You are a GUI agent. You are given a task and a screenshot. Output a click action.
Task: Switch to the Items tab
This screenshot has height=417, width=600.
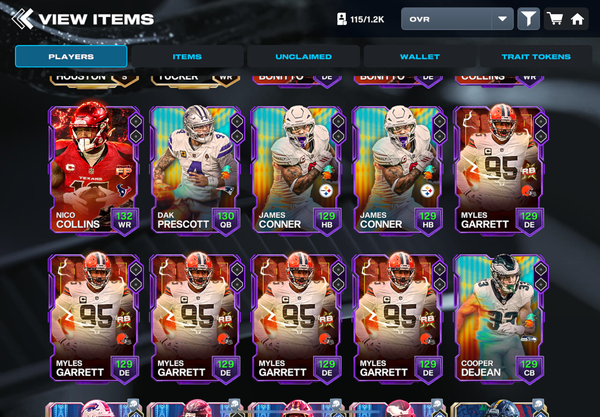click(x=187, y=57)
